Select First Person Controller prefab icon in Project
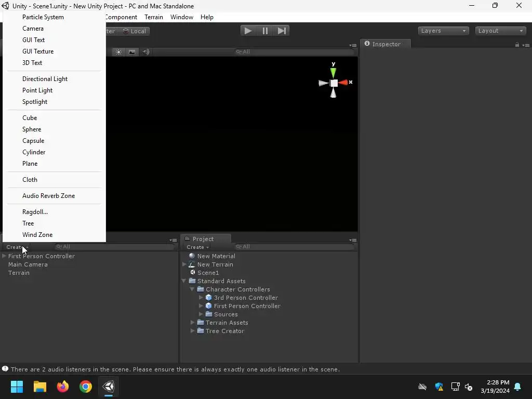Screen dimensions: 532x399 (x=209, y=306)
